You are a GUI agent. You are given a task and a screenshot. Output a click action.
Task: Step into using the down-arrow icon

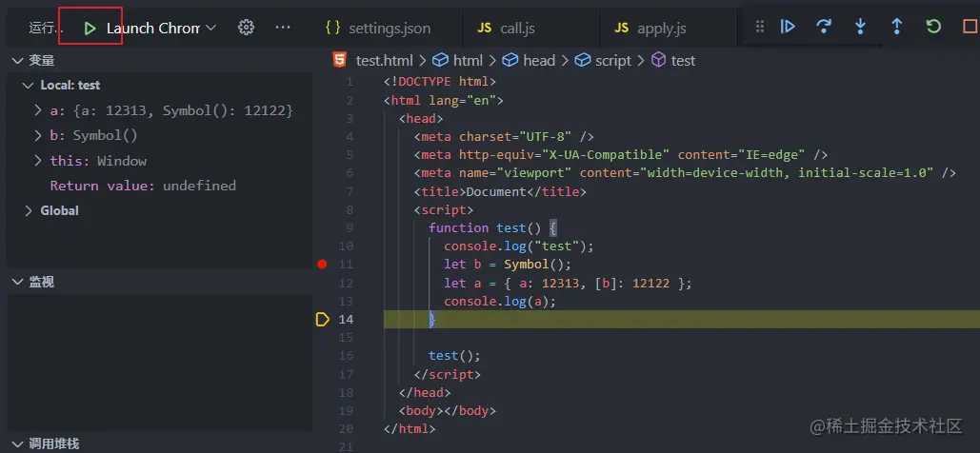(x=861, y=27)
